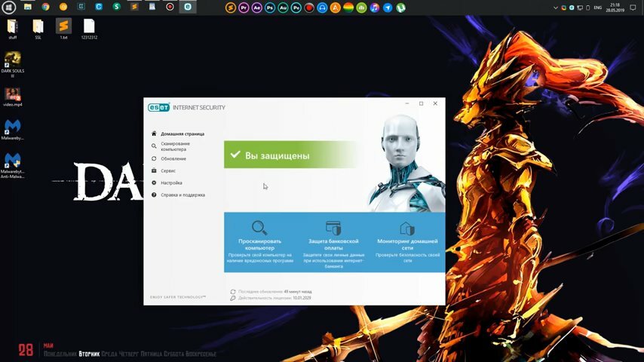This screenshot has height=362, width=644.
Task: Click the ESET logo in window header
Action: (x=158, y=107)
